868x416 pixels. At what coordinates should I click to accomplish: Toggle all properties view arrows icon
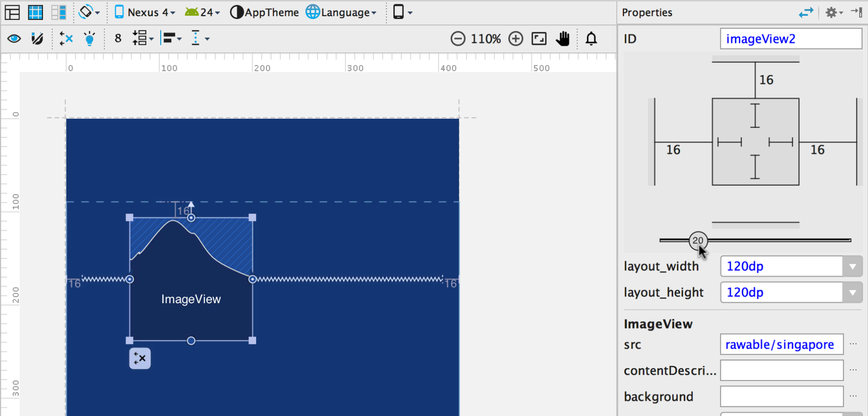click(806, 12)
